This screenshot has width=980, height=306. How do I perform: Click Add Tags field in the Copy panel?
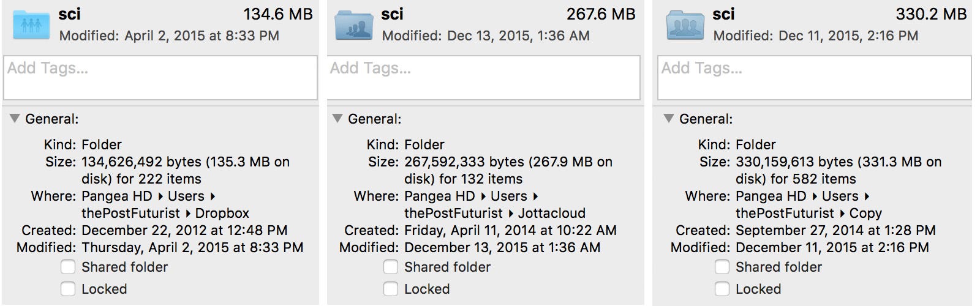click(x=815, y=78)
